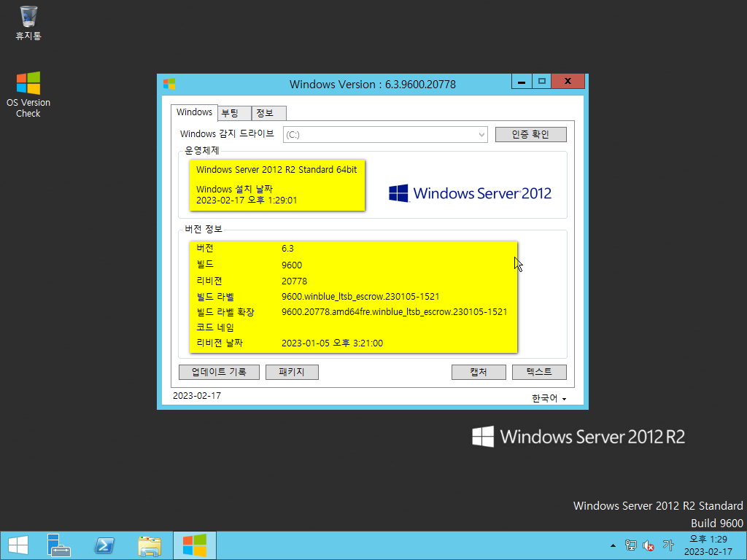747x560 pixels.
Task: Click the muted volume tray icon
Action: pos(648,545)
